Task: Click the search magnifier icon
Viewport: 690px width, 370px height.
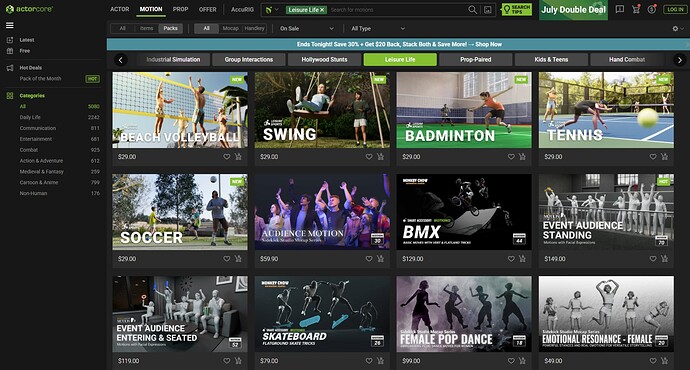Action: coord(472,10)
